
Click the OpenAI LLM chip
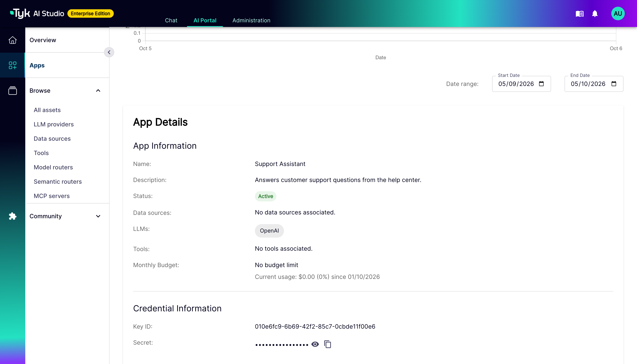269,231
